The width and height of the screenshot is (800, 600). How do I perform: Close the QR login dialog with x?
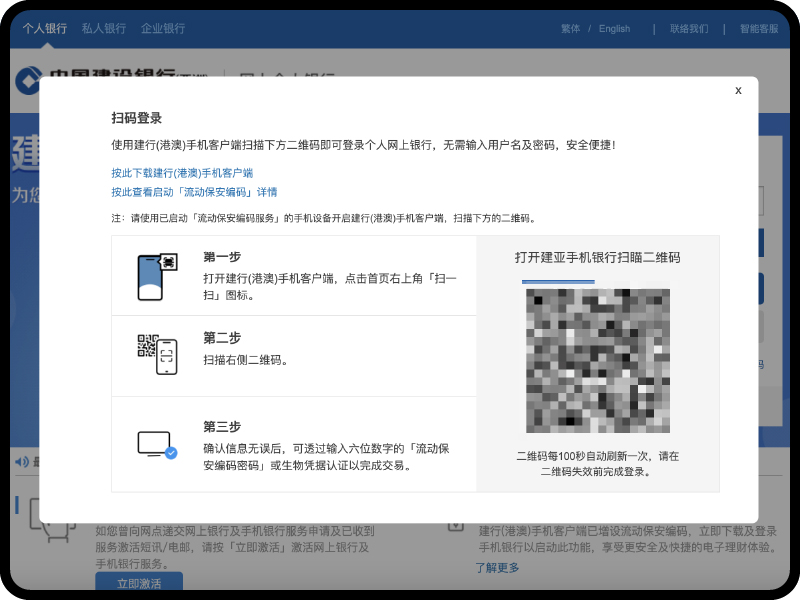pos(738,90)
